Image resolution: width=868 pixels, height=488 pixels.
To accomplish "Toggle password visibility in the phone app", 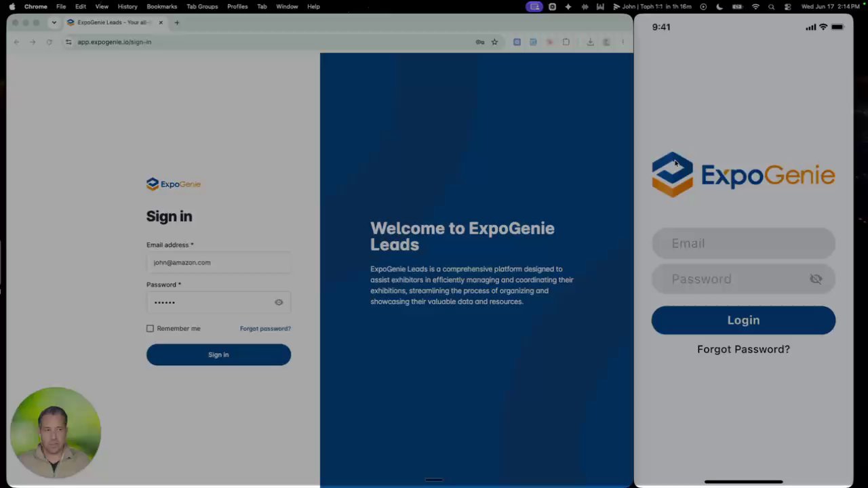I will pos(816,279).
